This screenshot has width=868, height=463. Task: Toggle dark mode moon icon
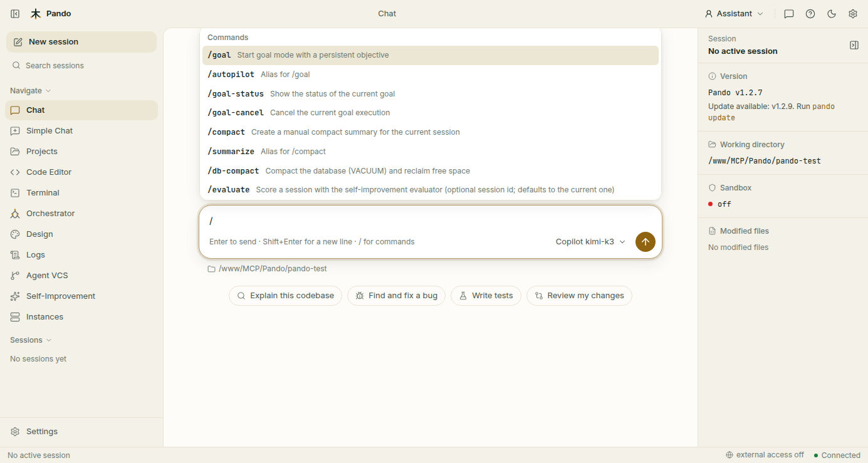tap(832, 14)
